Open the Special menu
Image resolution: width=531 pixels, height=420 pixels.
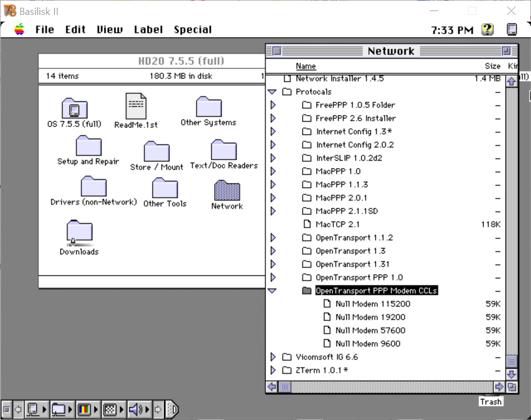[193, 29]
